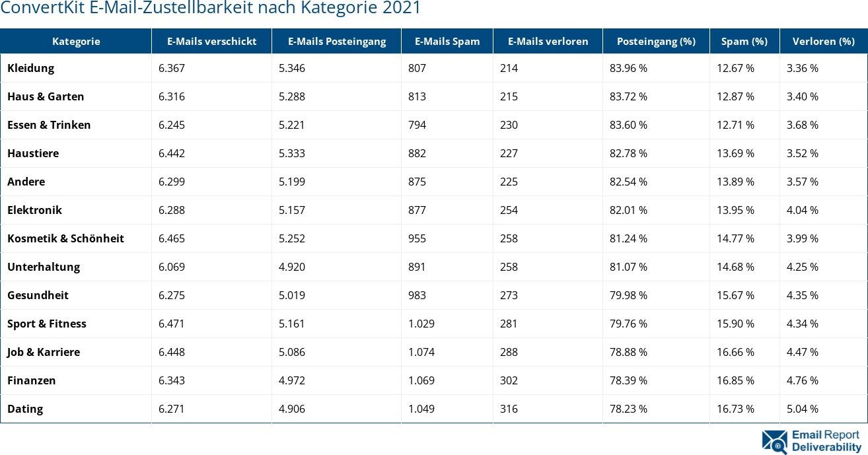Viewport: 868px width, 455px height.
Task: Select the Sport & Fitness row label
Action: [47, 324]
